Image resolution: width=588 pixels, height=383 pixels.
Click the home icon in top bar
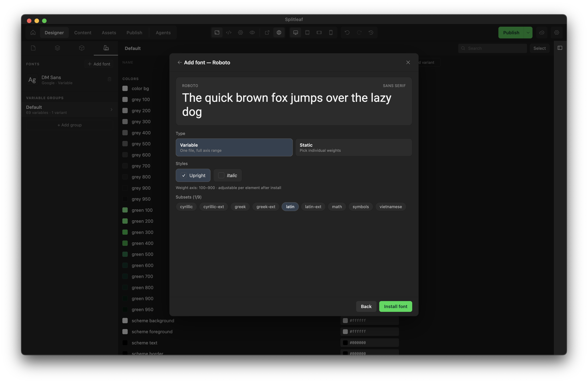click(x=33, y=33)
